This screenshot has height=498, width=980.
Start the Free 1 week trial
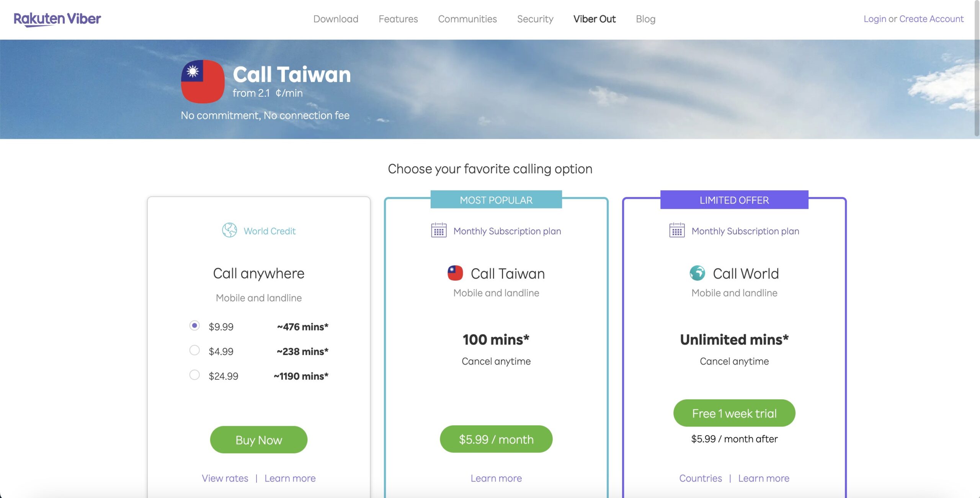[x=734, y=413]
